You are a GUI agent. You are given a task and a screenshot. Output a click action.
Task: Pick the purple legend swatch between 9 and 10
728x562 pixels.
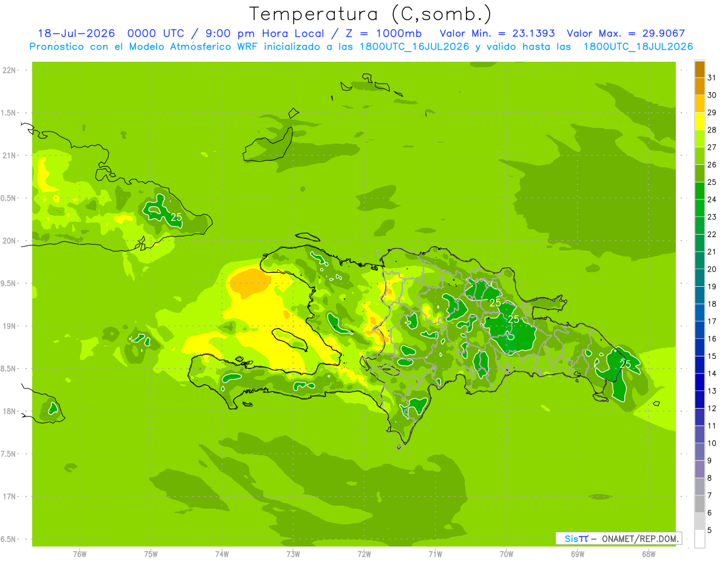point(699,452)
